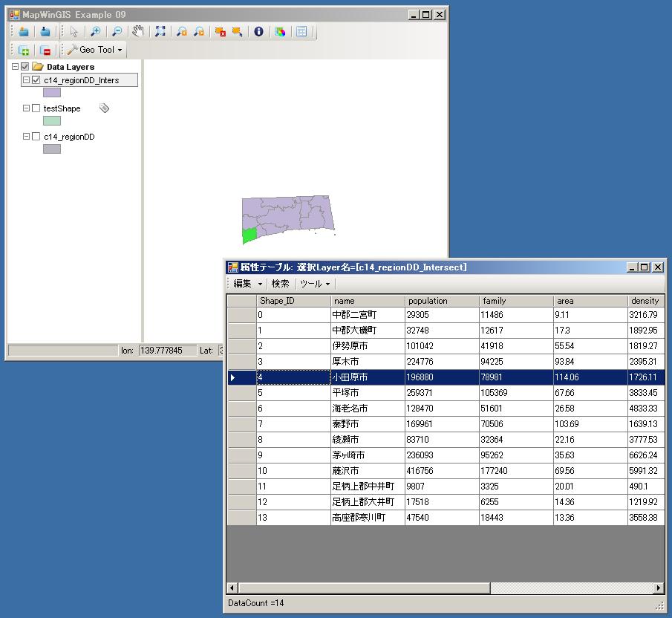Check the c14_regionDD layer checkbox
Viewport: 672px width, 618px height.
click(36, 137)
